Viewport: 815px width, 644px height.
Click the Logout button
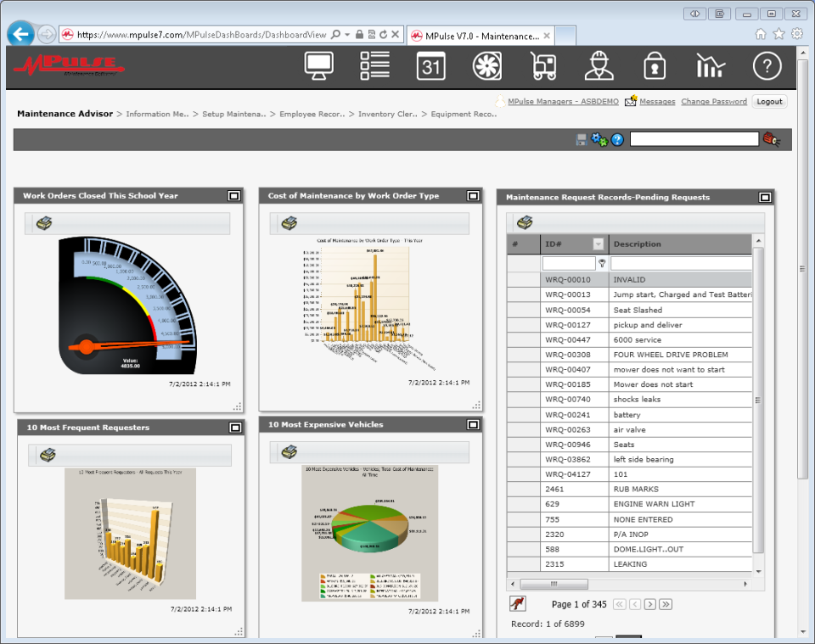(769, 102)
